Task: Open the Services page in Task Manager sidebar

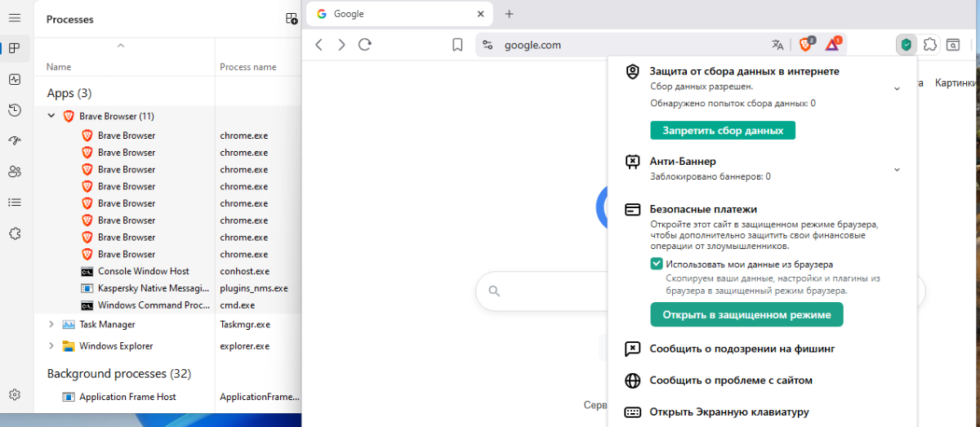Action: [x=14, y=233]
